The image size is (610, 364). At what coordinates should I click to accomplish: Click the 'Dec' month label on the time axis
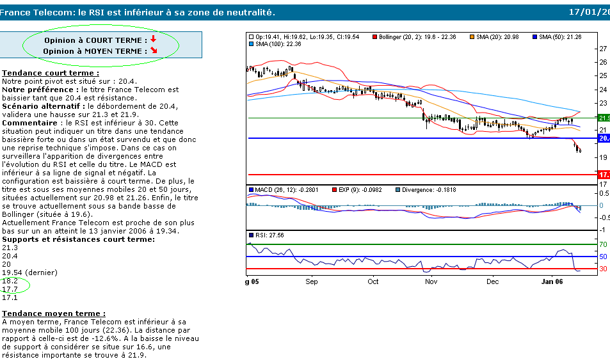pos(492,281)
